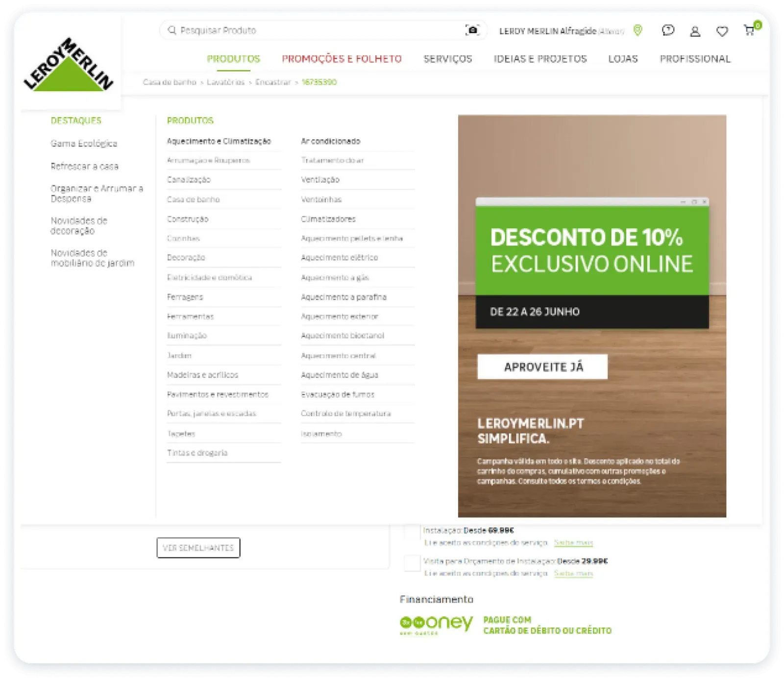The image size is (784, 680).
Task: Select Casa de banho category in the PRODUTOS list
Action: tap(193, 199)
